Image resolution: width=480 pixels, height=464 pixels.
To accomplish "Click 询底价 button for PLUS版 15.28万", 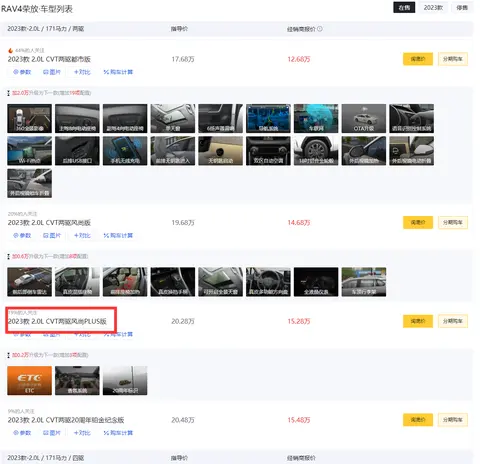I will pyautogui.click(x=418, y=321).
